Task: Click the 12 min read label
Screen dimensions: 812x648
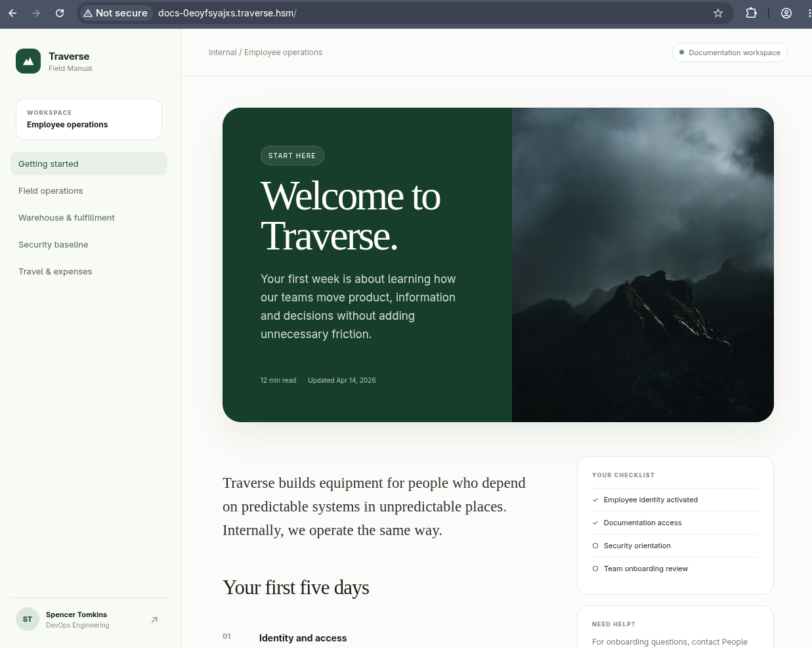Action: pyautogui.click(x=278, y=380)
